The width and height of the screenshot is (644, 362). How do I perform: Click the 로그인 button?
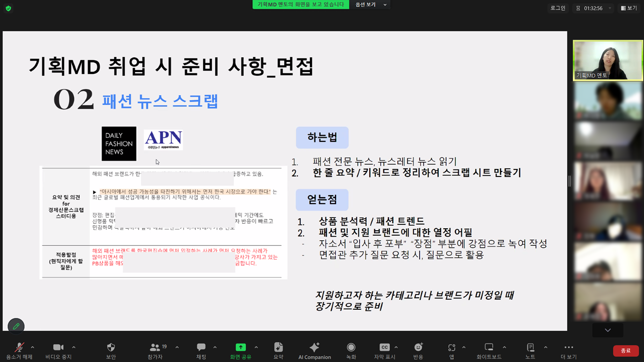[x=558, y=8]
